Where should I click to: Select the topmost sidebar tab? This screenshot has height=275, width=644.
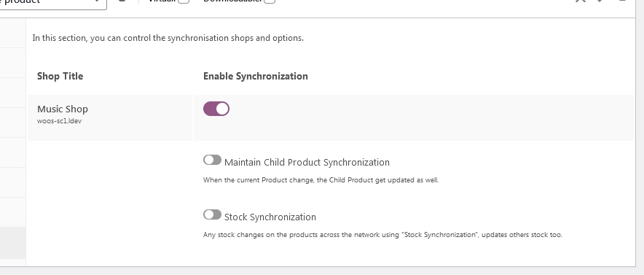coord(12,34)
